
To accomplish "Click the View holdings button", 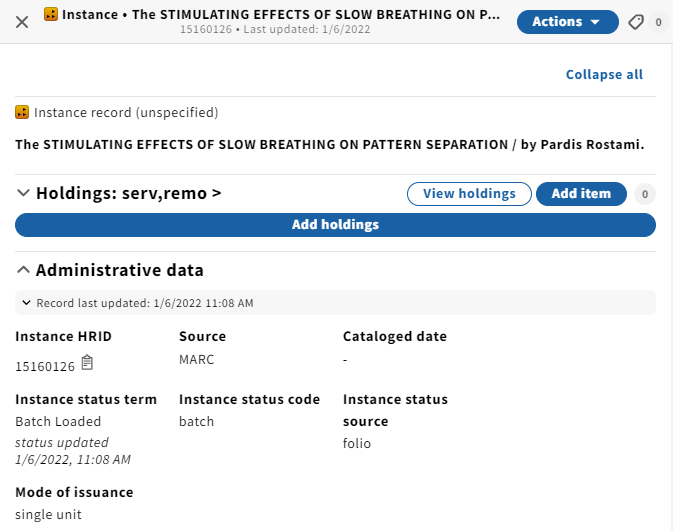I will (x=469, y=194).
